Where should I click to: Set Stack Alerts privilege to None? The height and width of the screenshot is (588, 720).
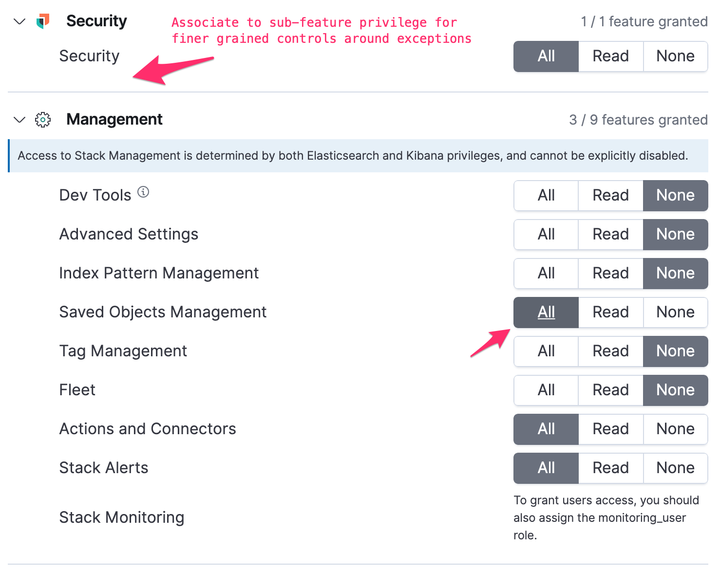pyautogui.click(x=675, y=468)
